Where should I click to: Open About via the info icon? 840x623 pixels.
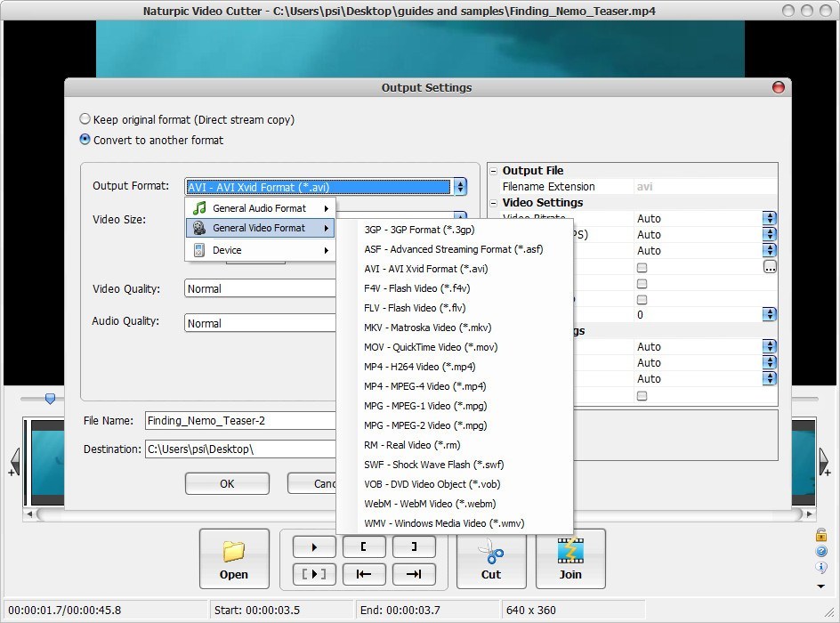tap(820, 567)
